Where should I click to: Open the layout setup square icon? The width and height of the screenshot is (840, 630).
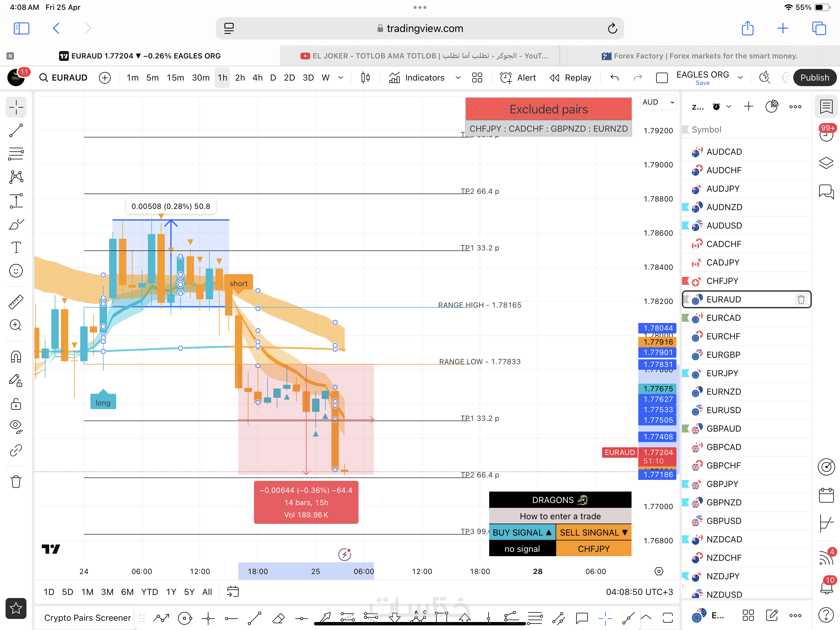point(662,78)
